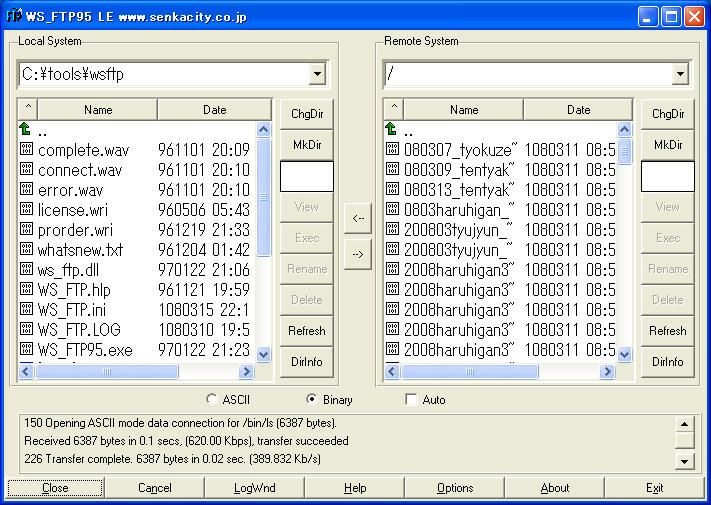Click the local list scroll up arrow
711x505 pixels.
click(x=263, y=130)
